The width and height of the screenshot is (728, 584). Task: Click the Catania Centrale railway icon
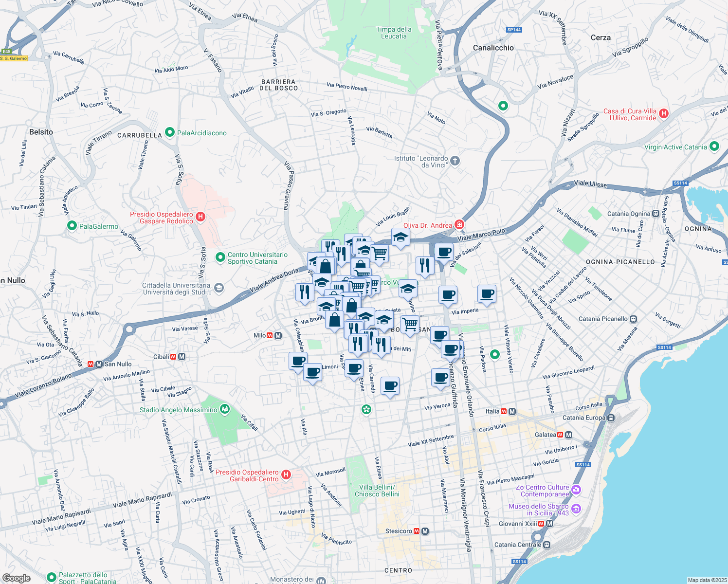547,545
